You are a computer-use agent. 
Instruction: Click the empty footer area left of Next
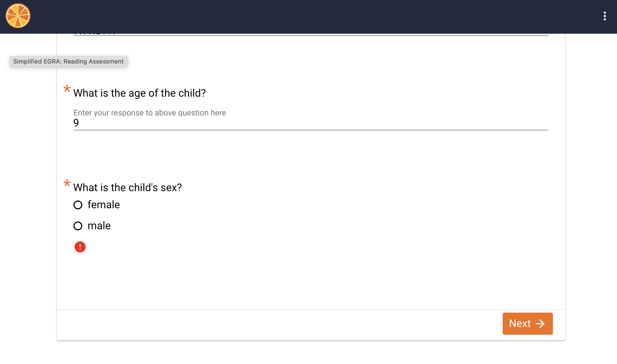(x=280, y=325)
